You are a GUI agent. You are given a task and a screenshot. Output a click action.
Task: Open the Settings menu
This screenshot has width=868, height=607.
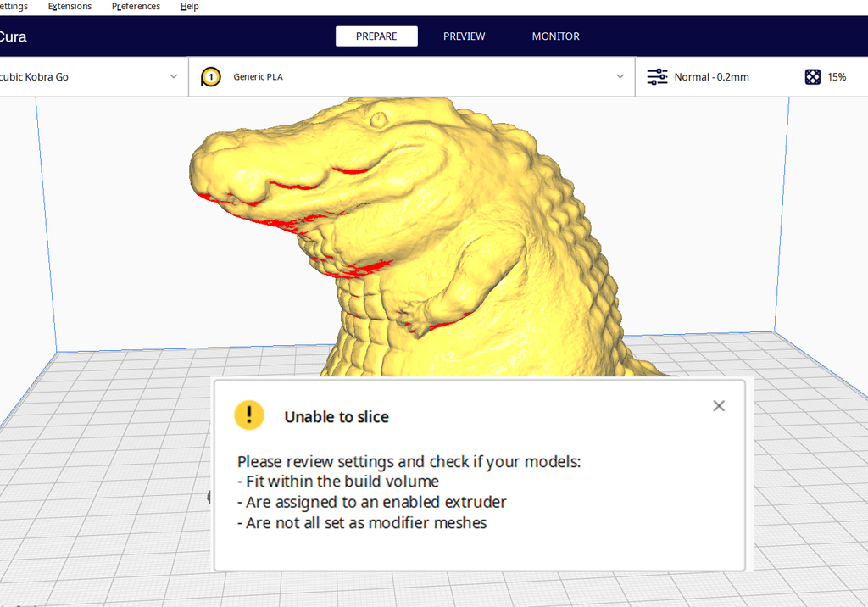(12, 6)
